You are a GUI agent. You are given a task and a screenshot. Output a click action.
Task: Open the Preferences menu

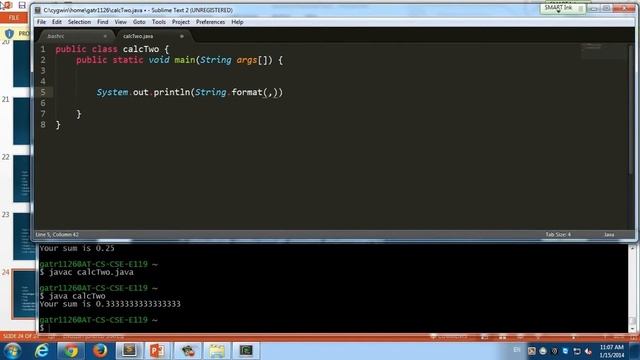coord(210,22)
